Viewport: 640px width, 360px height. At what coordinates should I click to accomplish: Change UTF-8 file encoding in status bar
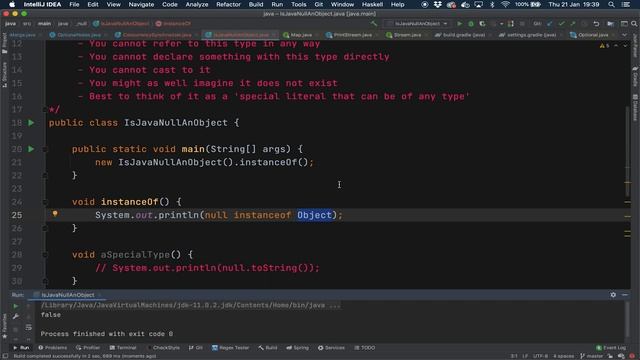(x=540, y=356)
